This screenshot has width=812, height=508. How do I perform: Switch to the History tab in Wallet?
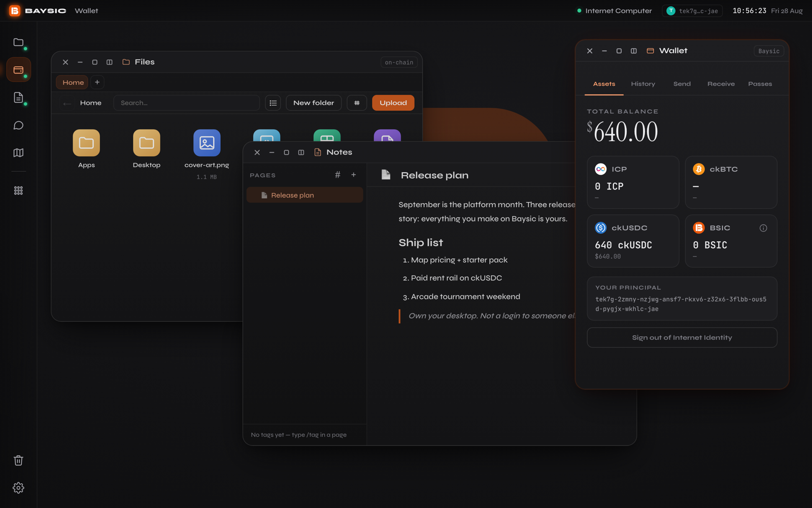click(643, 84)
